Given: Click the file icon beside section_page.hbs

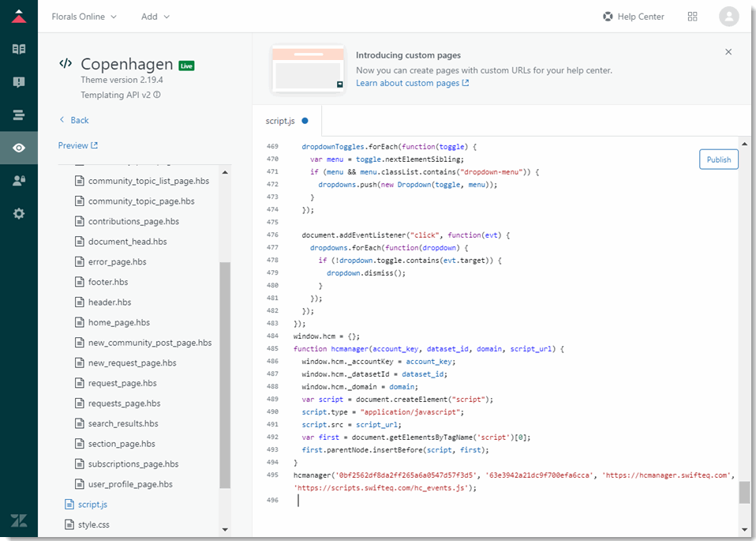Looking at the screenshot, I should tap(80, 444).
